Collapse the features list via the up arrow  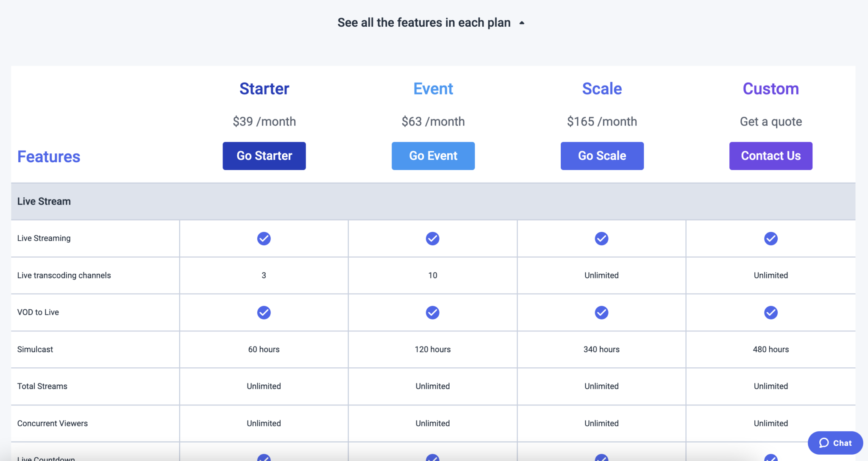coord(522,22)
